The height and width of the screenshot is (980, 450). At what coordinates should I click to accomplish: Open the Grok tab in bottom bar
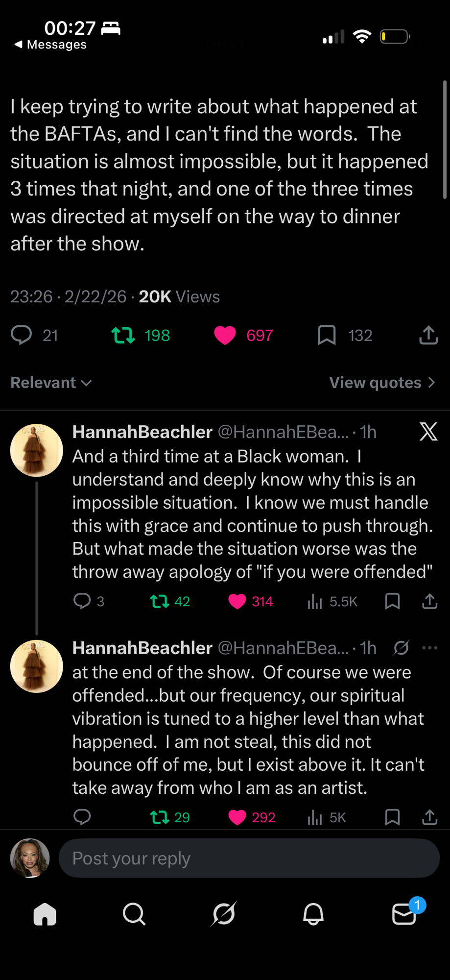point(224,914)
